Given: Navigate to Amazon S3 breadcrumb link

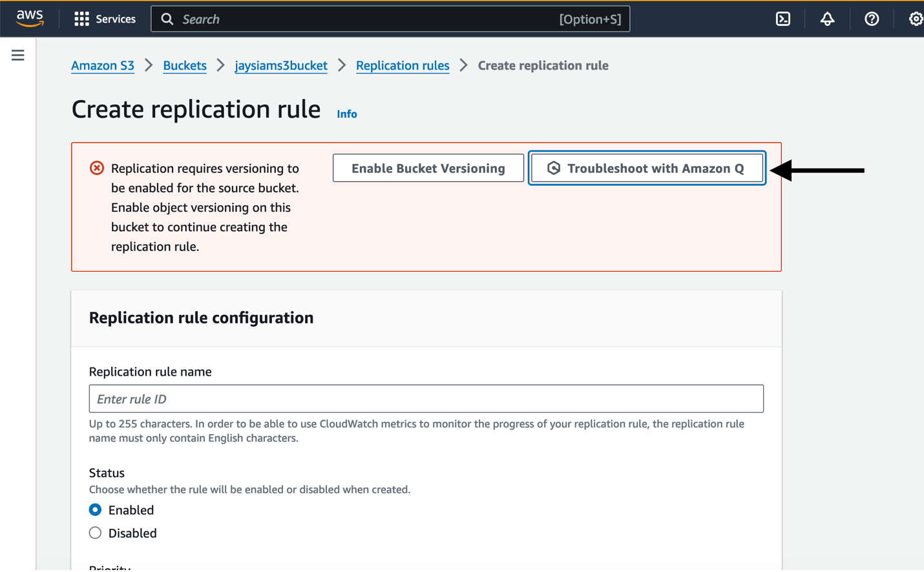Looking at the screenshot, I should click(102, 65).
